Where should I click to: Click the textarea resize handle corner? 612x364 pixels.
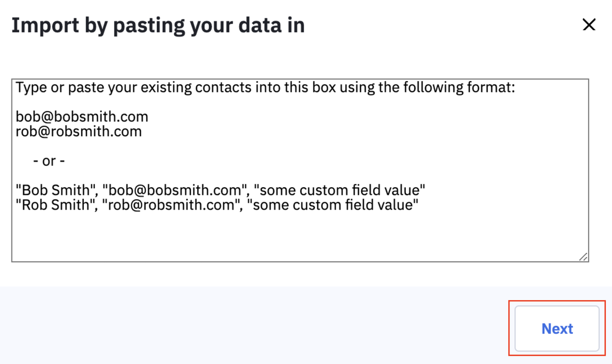click(x=583, y=256)
